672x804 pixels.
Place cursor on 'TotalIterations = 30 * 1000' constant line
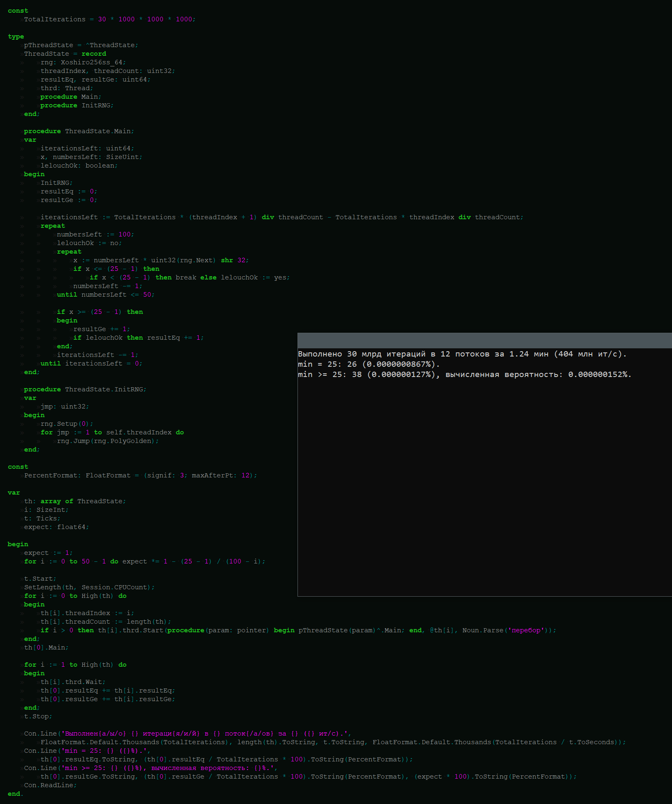coord(109,19)
